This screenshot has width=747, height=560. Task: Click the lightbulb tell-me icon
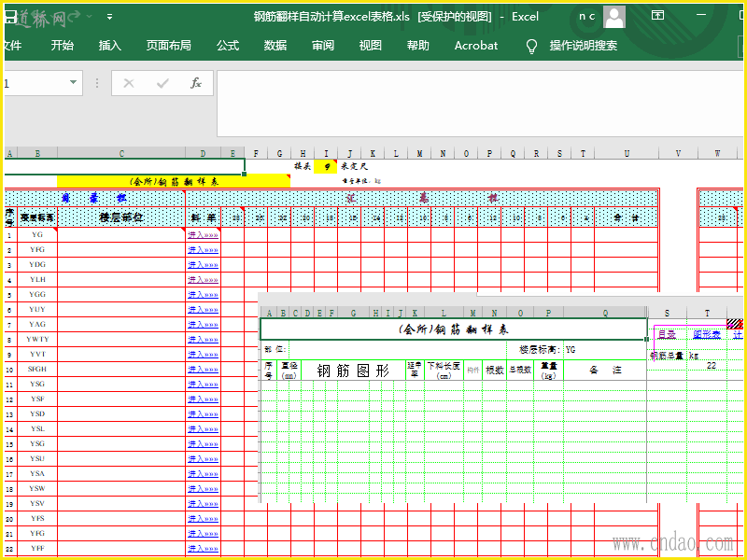click(532, 46)
